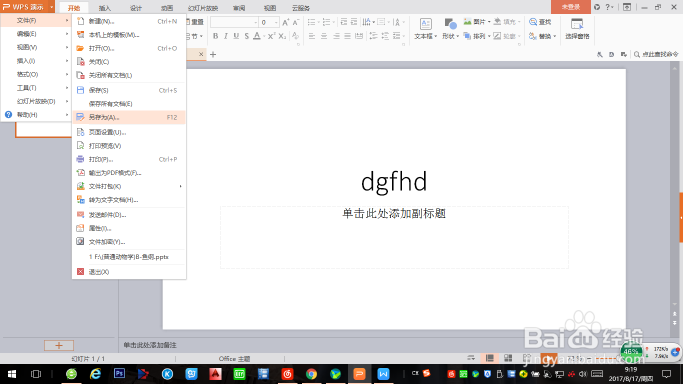Viewport: 683px width, 384px height.
Task: Open the font name combo box
Action: tap(234, 22)
